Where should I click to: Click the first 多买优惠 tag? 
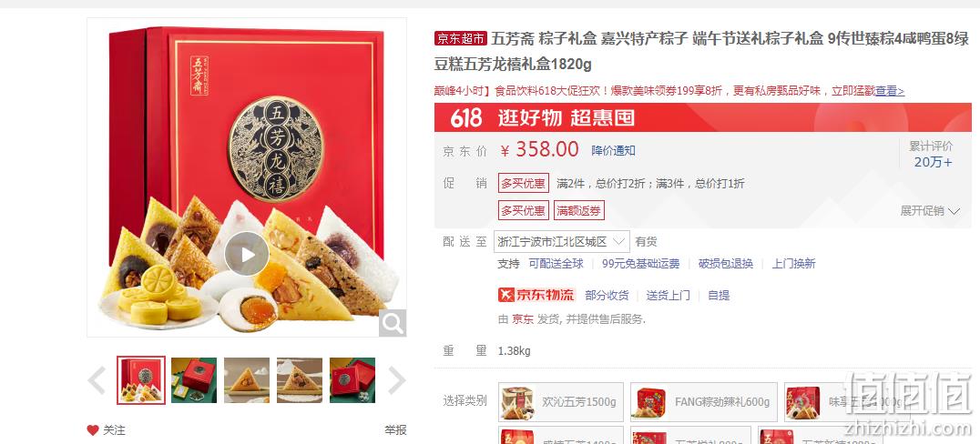(523, 184)
